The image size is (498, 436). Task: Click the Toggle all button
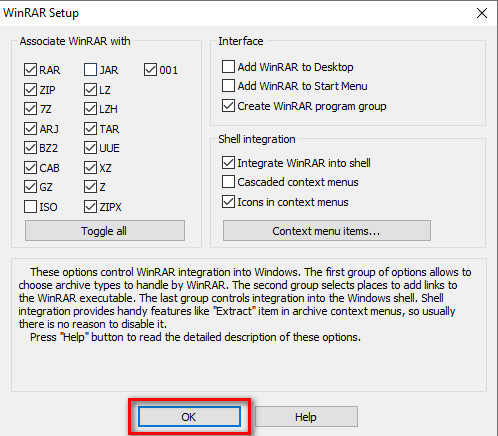click(x=105, y=230)
